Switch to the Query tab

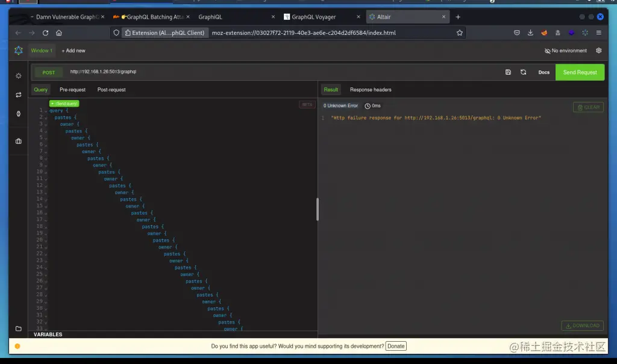(x=40, y=90)
